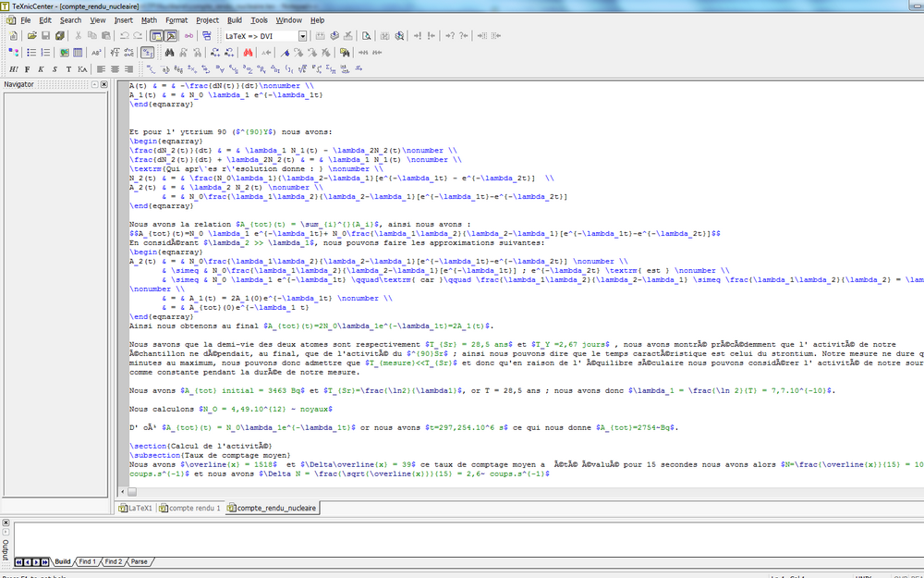Click the bold F formatting icon
The width and height of the screenshot is (924, 578).
tap(27, 69)
